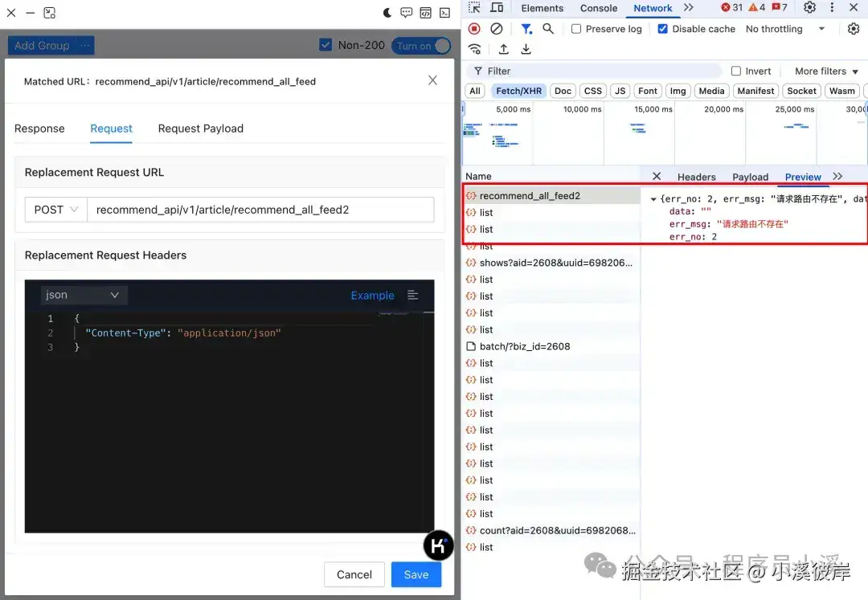Open the Elements panel tab
The height and width of the screenshot is (600, 868).
click(x=542, y=8)
